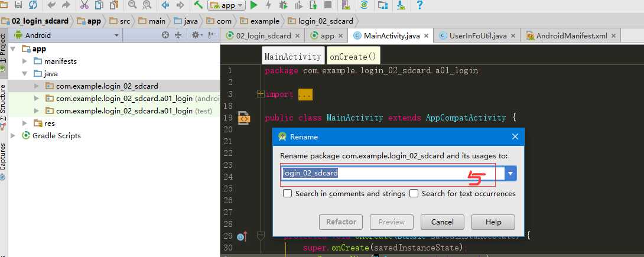Switch to the app editor tab
Viewport: 644px width, 257px height.
point(327,35)
